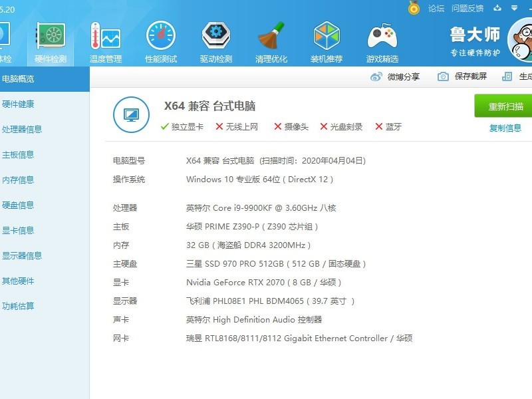Viewport: 532px width, 399px height.
Task: Open the 游戏精选 gamepad icon
Action: click(382, 36)
